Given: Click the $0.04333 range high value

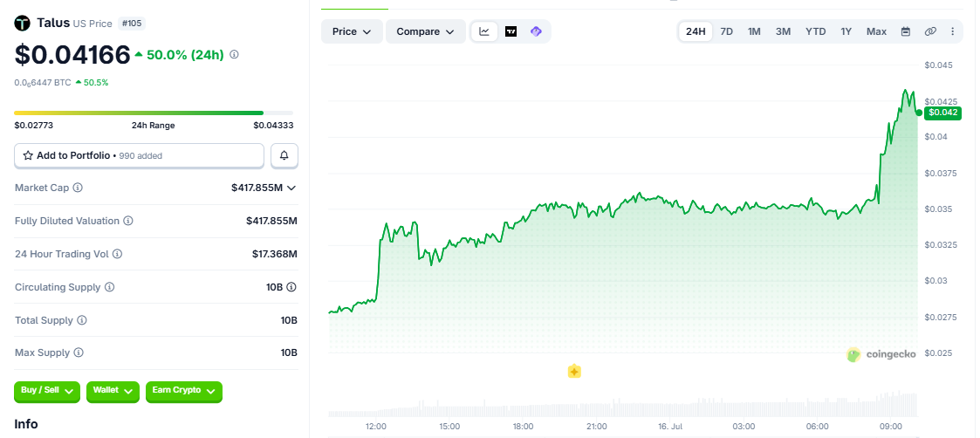Looking at the screenshot, I should point(273,125).
